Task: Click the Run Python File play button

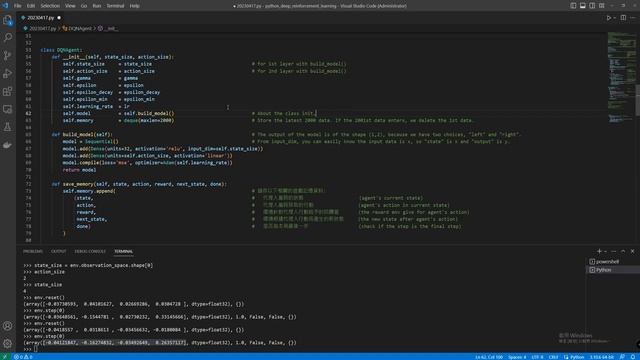Action: [x=609, y=18]
